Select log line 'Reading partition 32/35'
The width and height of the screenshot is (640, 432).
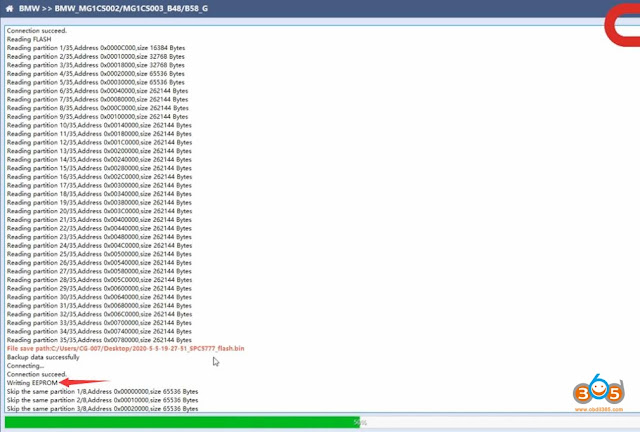[x=99, y=314]
